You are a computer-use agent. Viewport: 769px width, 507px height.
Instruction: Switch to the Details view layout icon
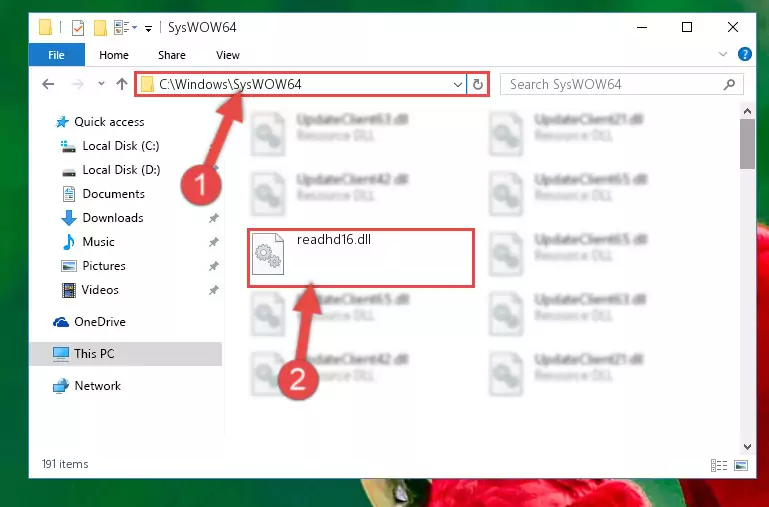tap(719, 465)
